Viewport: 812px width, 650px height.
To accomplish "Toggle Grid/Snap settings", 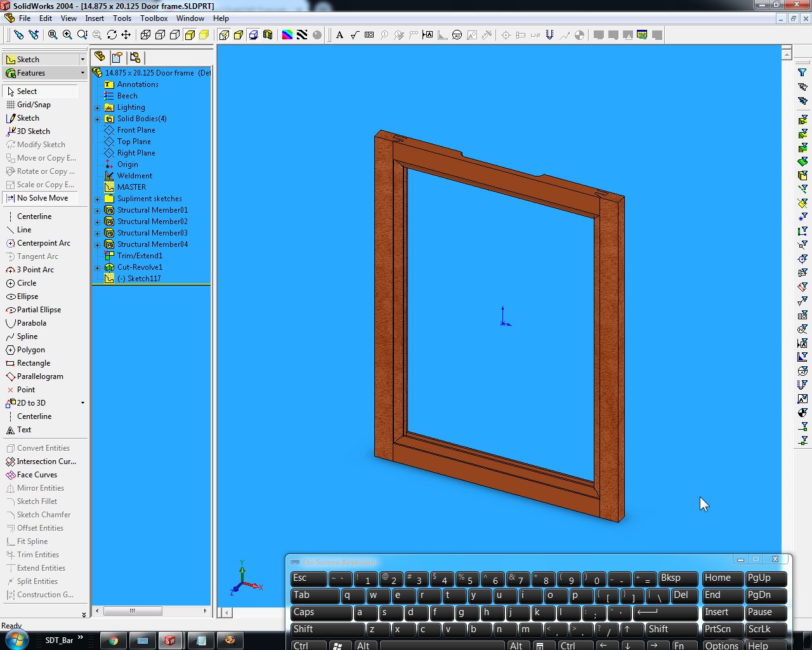I will (x=33, y=105).
